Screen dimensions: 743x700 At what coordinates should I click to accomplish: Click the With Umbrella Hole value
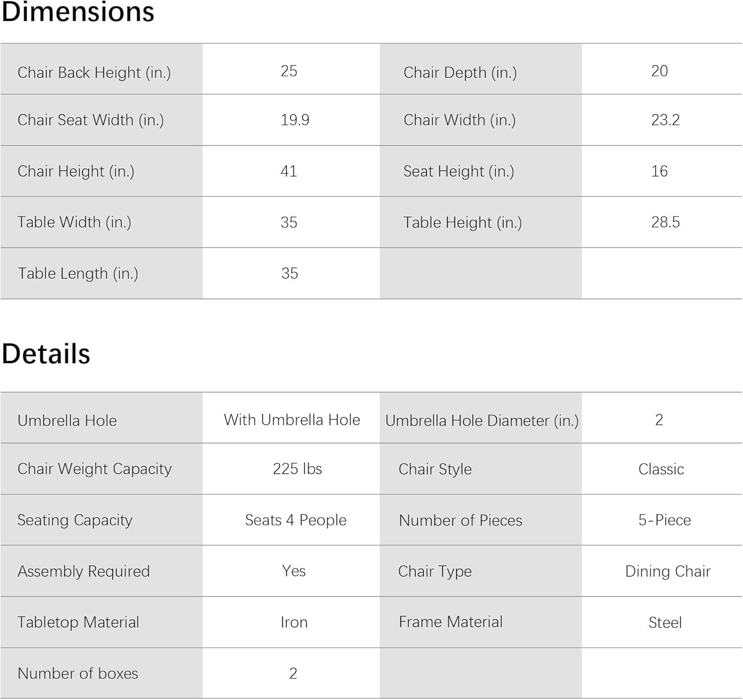[x=292, y=420]
